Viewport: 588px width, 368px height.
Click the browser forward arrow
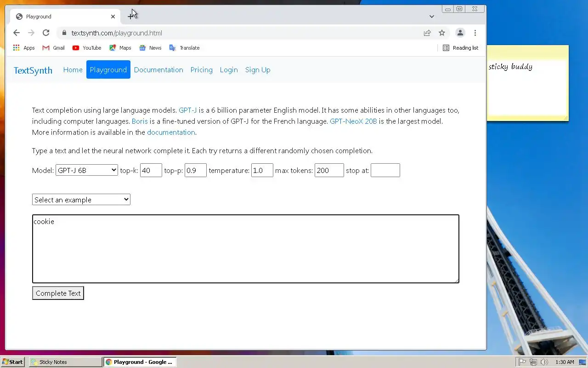coord(31,33)
